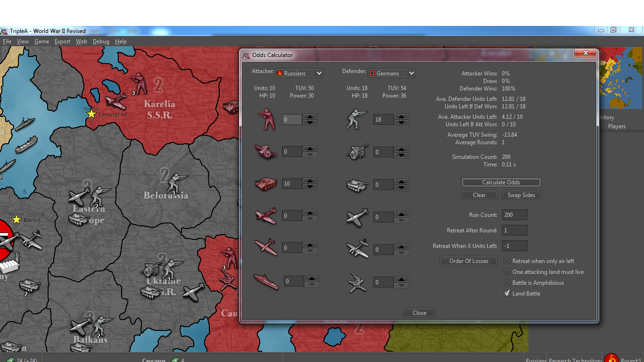644x362 pixels.
Task: Click the attacker tank count field
Action: tap(292, 184)
